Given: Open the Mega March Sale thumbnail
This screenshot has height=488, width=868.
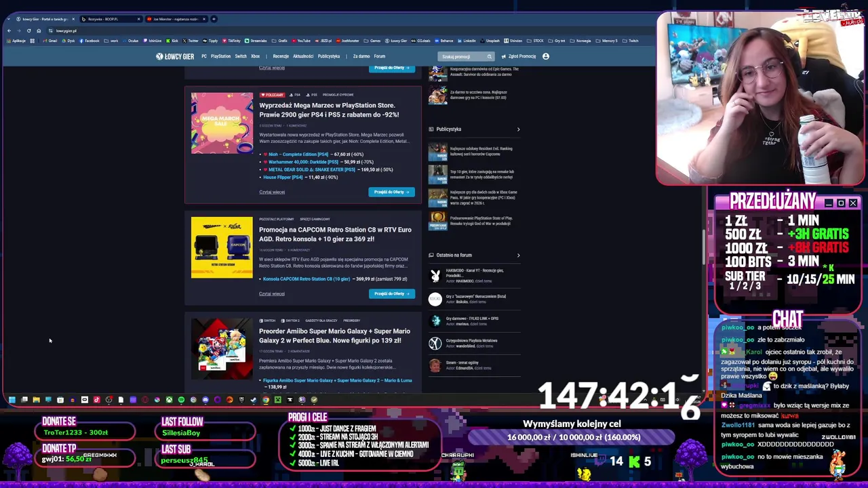Looking at the screenshot, I should [222, 123].
